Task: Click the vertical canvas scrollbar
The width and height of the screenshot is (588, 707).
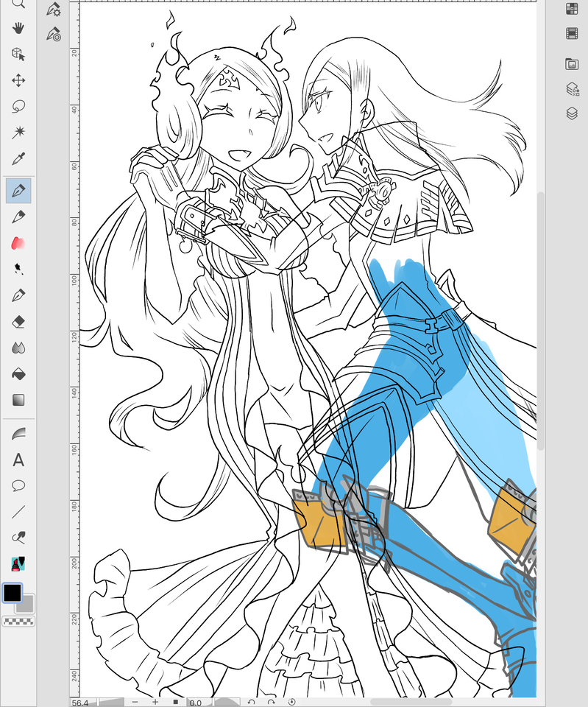Action: click(x=541, y=321)
